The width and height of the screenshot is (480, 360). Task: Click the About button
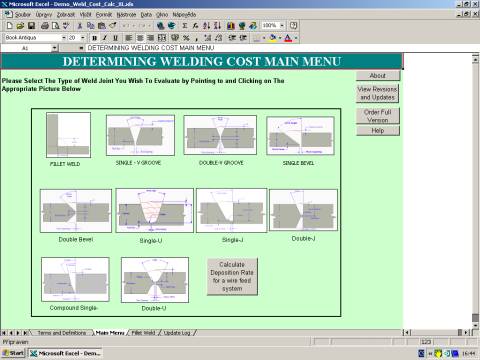coord(378,76)
